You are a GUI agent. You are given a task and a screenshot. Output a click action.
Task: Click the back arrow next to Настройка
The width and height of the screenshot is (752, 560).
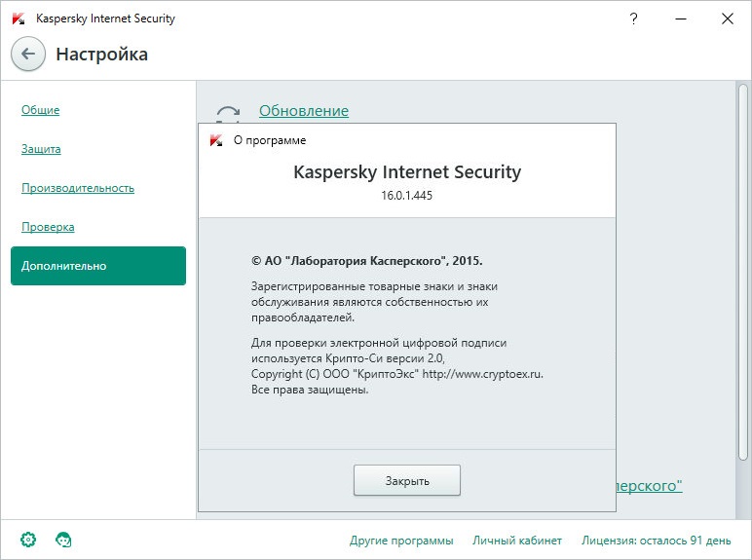pyautogui.click(x=28, y=55)
